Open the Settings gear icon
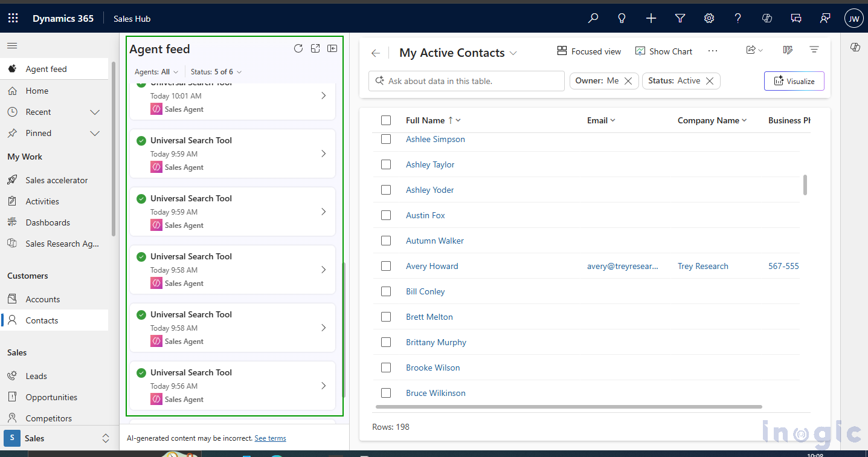 pyautogui.click(x=709, y=18)
